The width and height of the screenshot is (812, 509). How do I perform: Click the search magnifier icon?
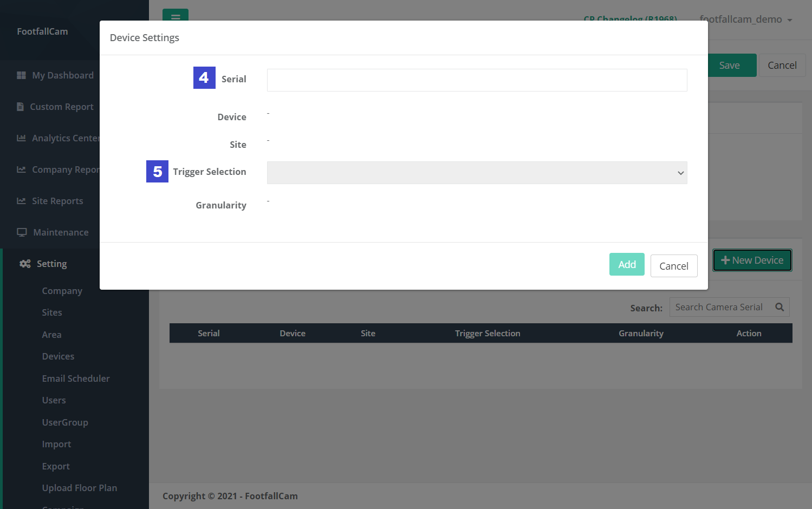point(779,307)
